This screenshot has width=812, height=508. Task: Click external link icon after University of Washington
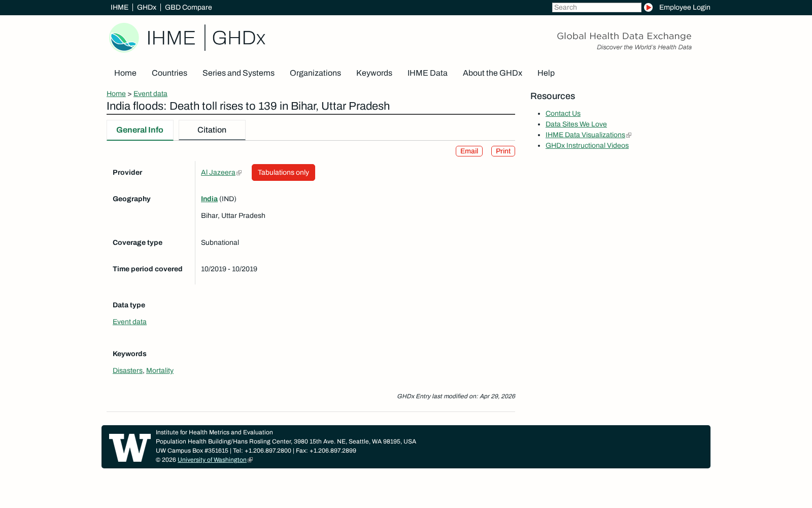pyautogui.click(x=250, y=460)
